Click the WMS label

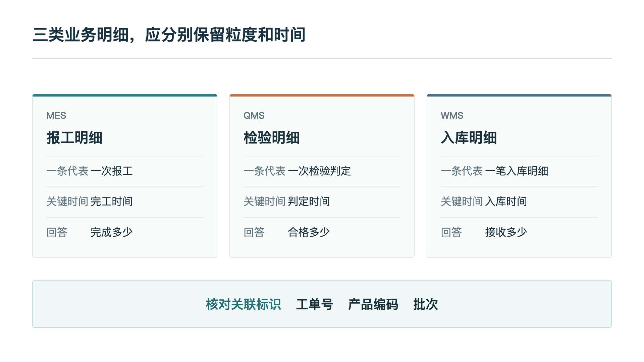(x=452, y=116)
